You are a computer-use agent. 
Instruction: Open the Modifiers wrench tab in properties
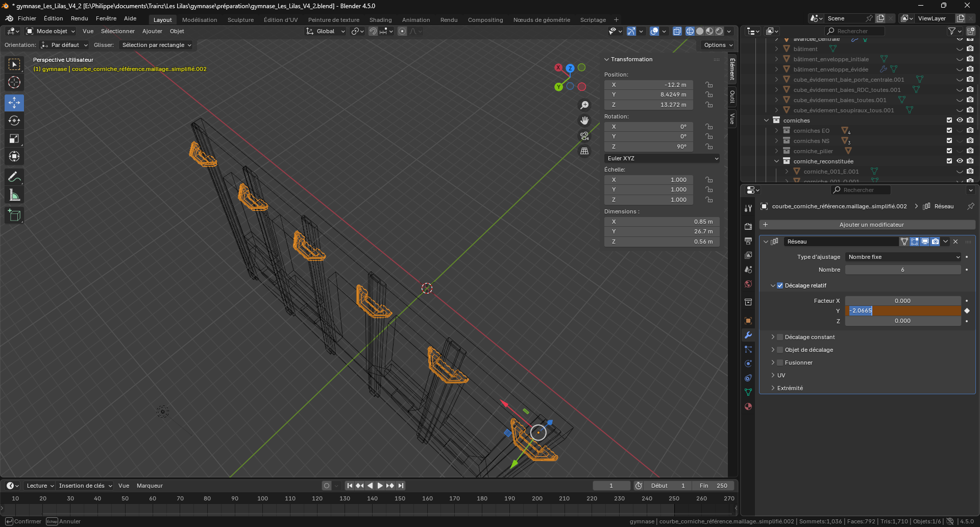pyautogui.click(x=748, y=335)
